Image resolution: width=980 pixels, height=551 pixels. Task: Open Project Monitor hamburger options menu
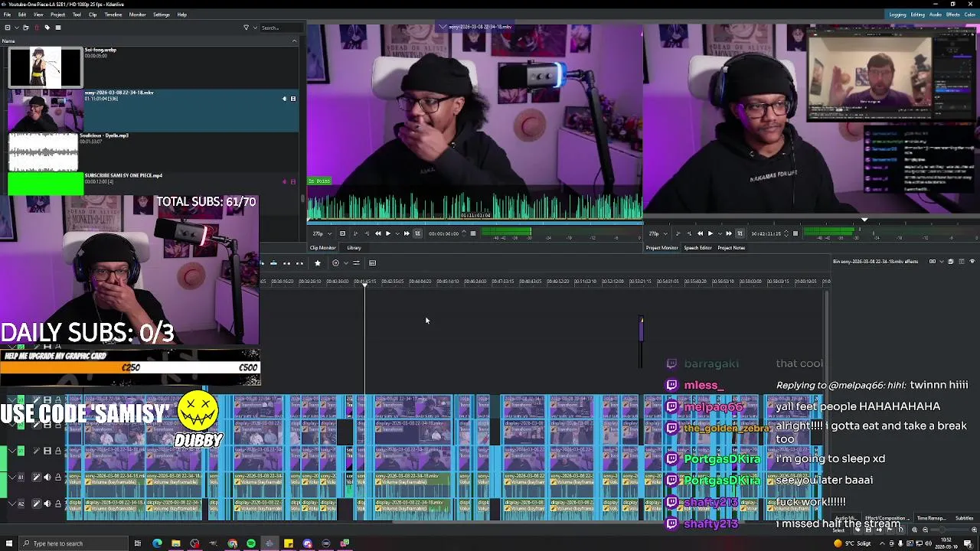(795, 233)
